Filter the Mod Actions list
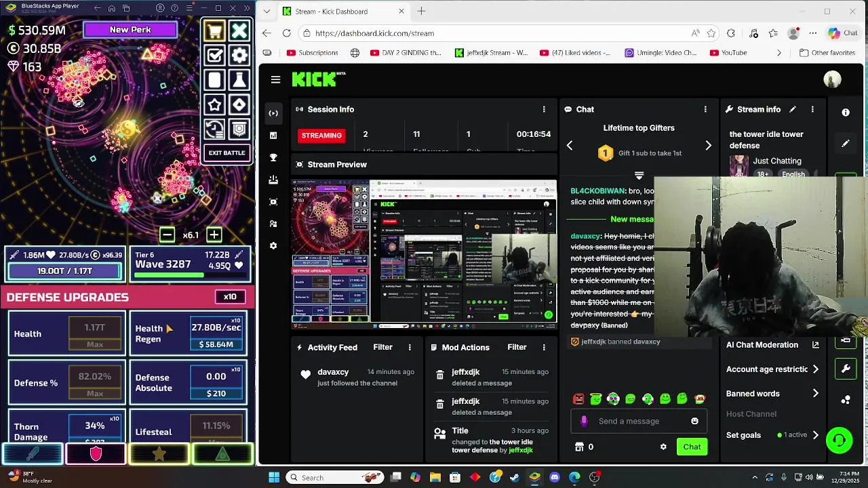The image size is (868, 488). [517, 347]
